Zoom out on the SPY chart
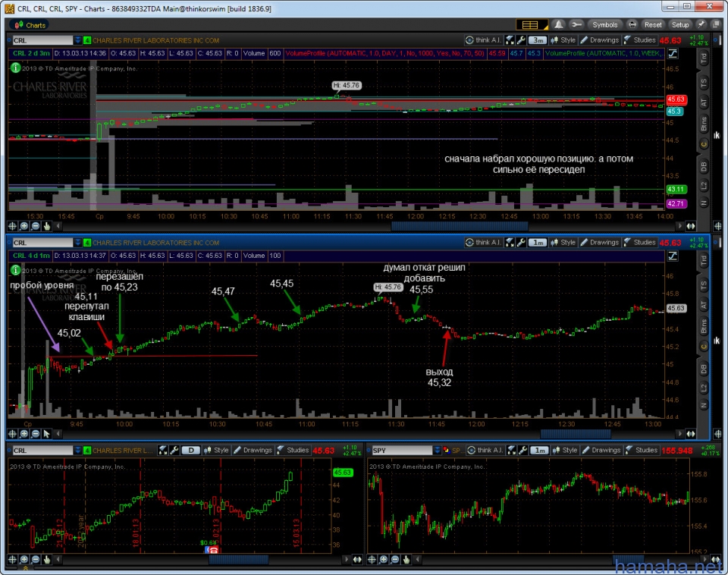Image resolution: width=728 pixels, height=575 pixels. 395,560
